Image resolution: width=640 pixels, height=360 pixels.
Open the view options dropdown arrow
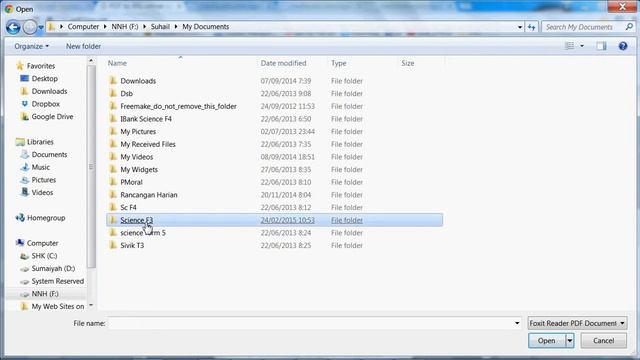tap(582, 46)
